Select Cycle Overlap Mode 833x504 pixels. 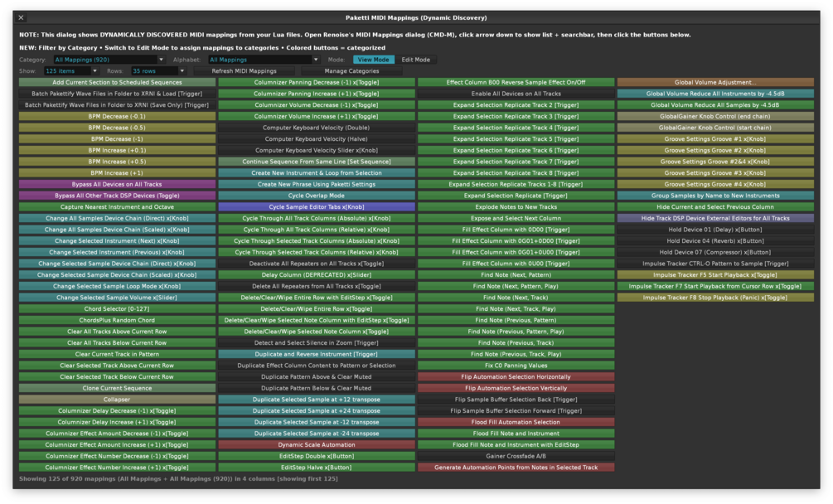pyautogui.click(x=317, y=196)
